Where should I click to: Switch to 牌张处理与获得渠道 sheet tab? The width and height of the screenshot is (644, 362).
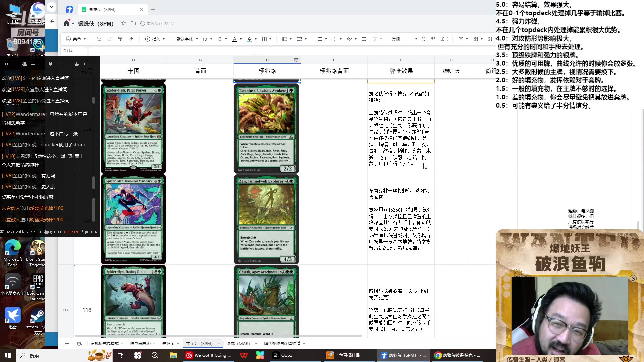(282, 343)
